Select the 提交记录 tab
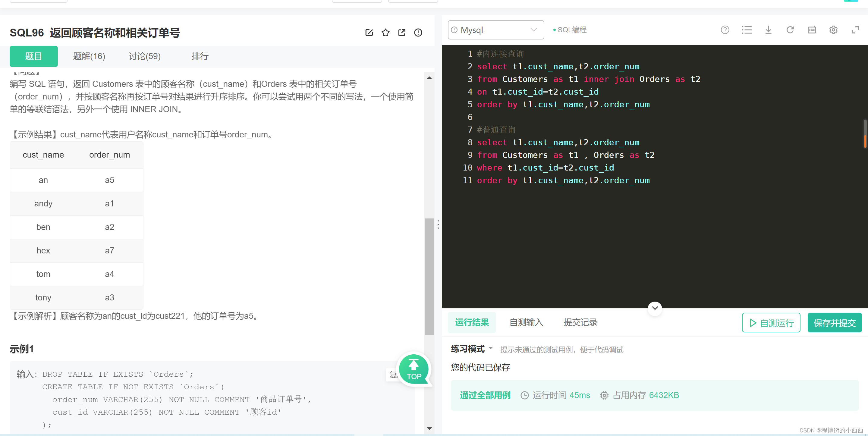 pyautogui.click(x=580, y=322)
